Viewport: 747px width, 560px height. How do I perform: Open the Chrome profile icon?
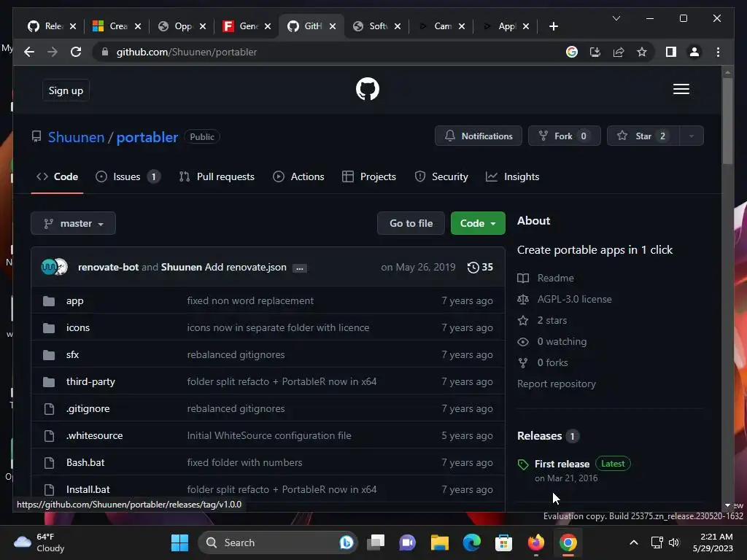[694, 52]
